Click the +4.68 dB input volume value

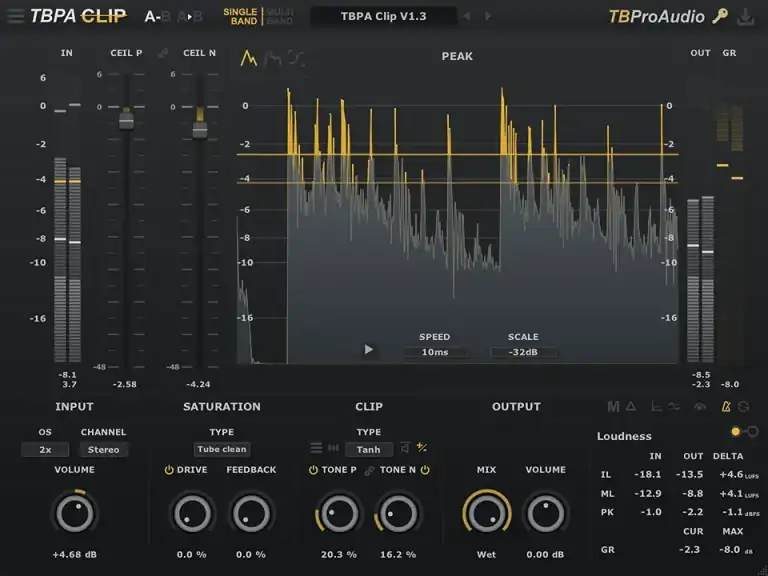pos(74,554)
